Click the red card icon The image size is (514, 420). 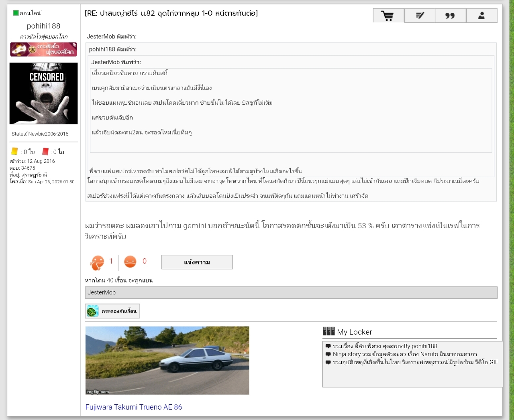[45, 151]
